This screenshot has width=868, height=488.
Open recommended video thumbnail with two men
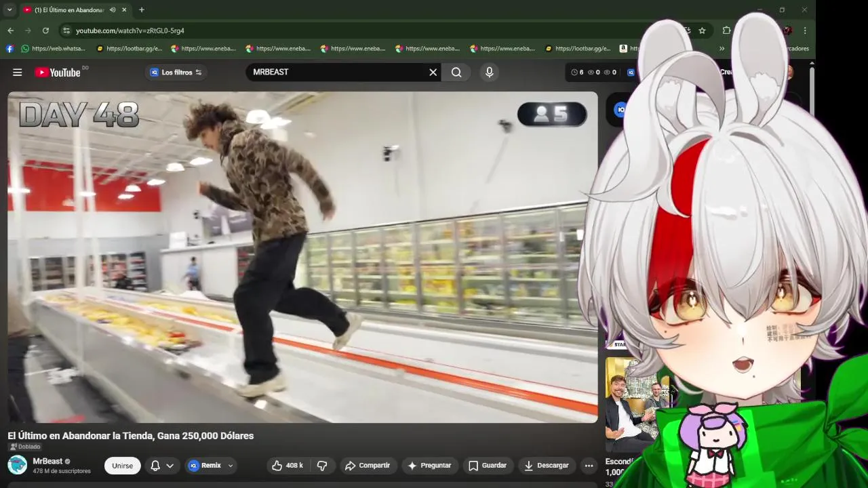click(x=636, y=405)
